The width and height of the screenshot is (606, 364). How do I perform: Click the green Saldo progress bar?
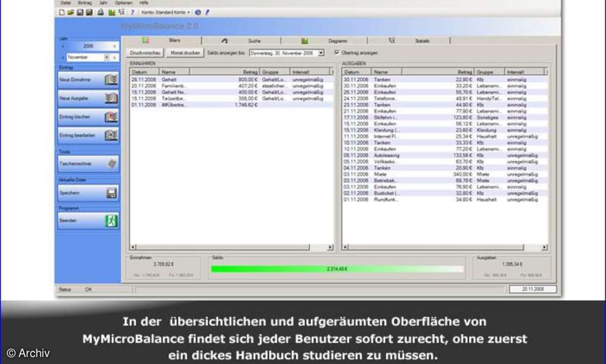click(x=337, y=269)
